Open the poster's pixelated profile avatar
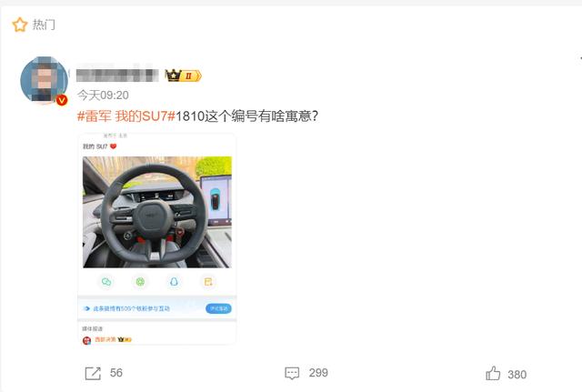This screenshot has height=392, width=582. [x=45, y=80]
